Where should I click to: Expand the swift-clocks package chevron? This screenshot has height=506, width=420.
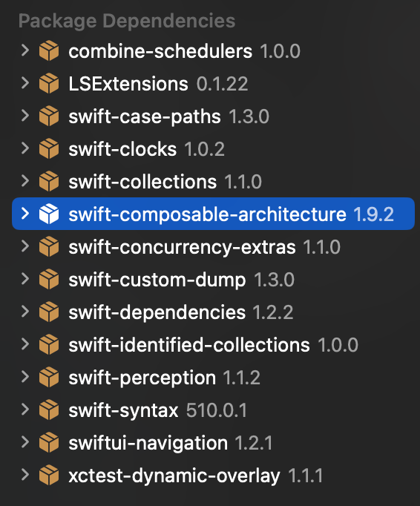24,148
